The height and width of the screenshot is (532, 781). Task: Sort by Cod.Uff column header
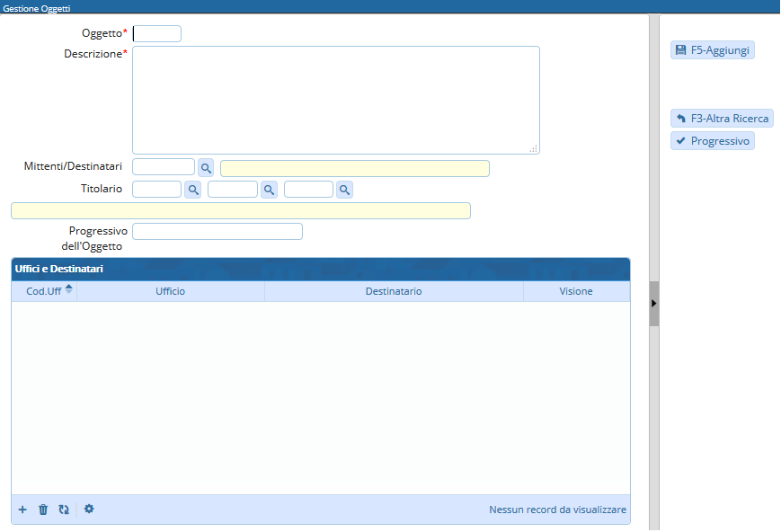44,291
